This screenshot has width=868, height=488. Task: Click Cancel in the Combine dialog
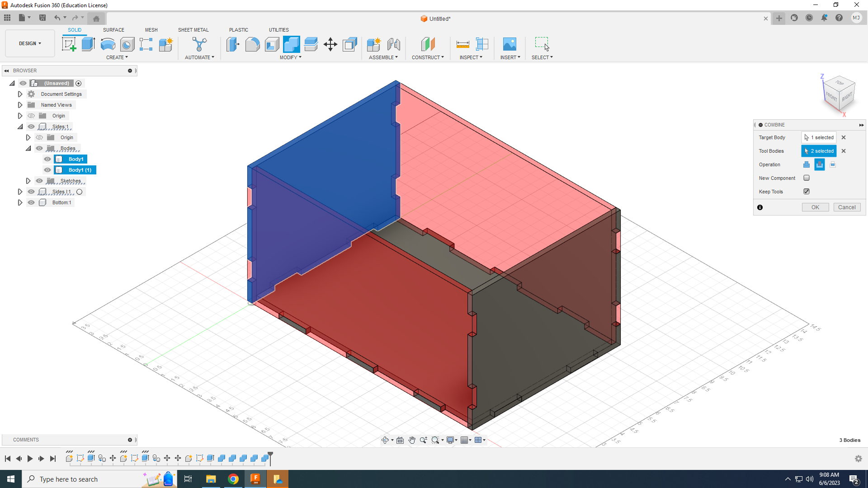click(x=846, y=207)
